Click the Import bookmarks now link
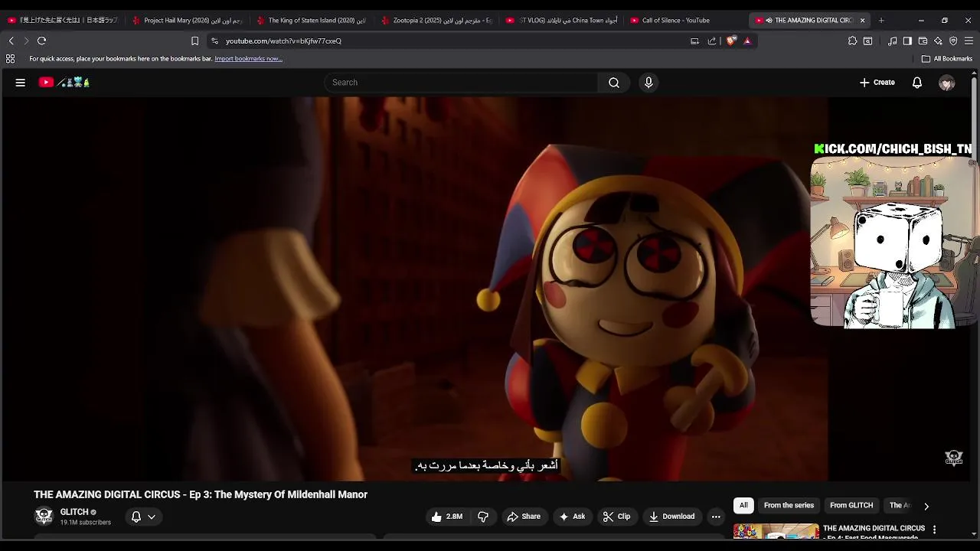 [248, 59]
